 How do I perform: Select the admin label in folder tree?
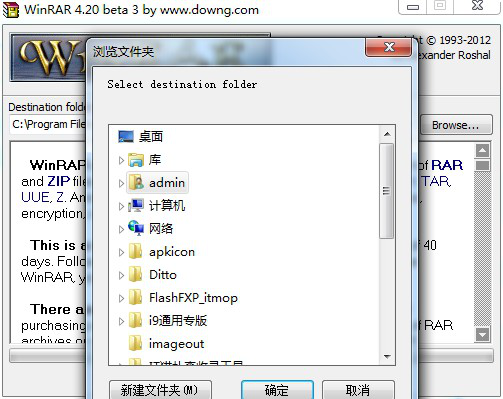click(x=167, y=183)
